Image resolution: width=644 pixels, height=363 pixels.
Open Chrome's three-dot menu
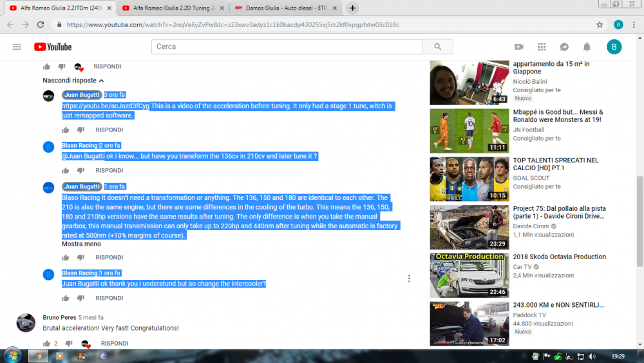point(634,25)
